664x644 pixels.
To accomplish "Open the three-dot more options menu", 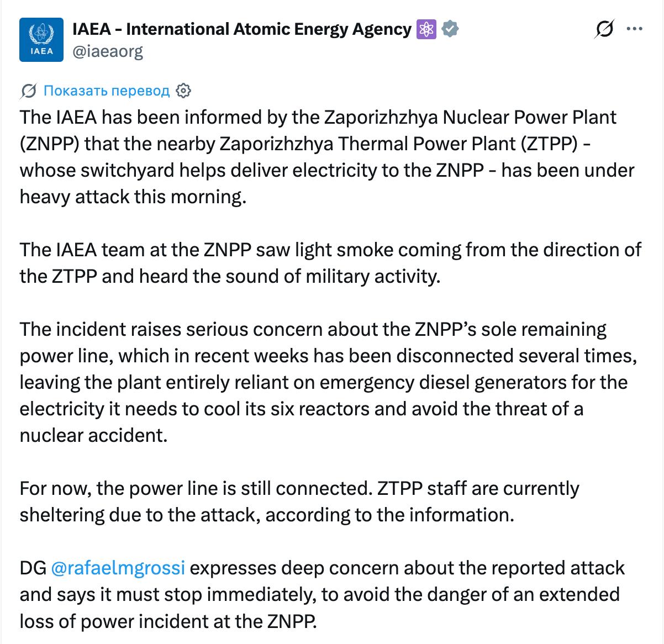I will click(x=634, y=29).
